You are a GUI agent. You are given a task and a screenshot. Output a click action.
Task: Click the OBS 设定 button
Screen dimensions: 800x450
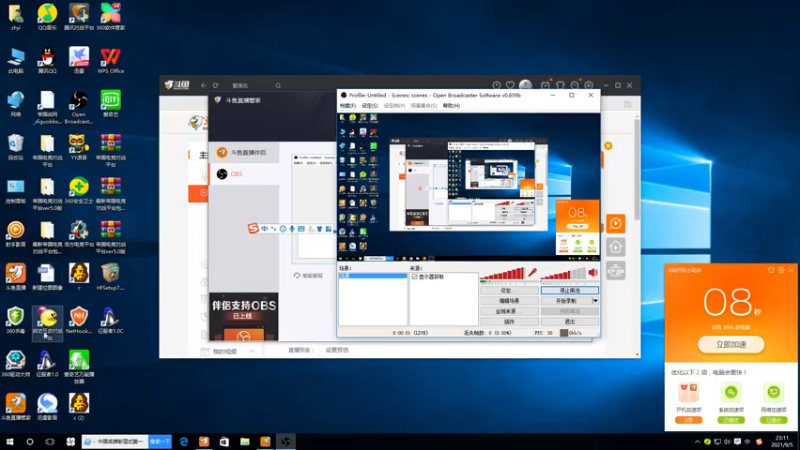tap(509, 290)
